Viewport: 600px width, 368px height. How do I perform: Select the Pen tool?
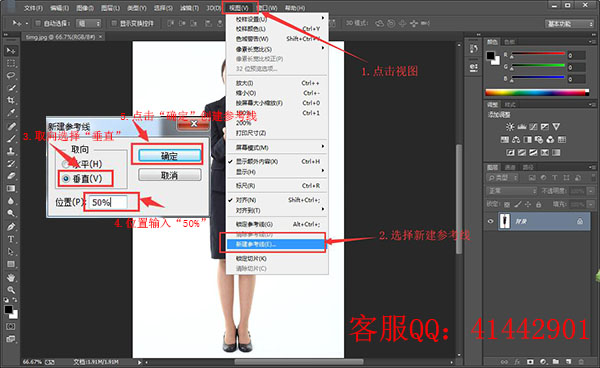[11, 227]
